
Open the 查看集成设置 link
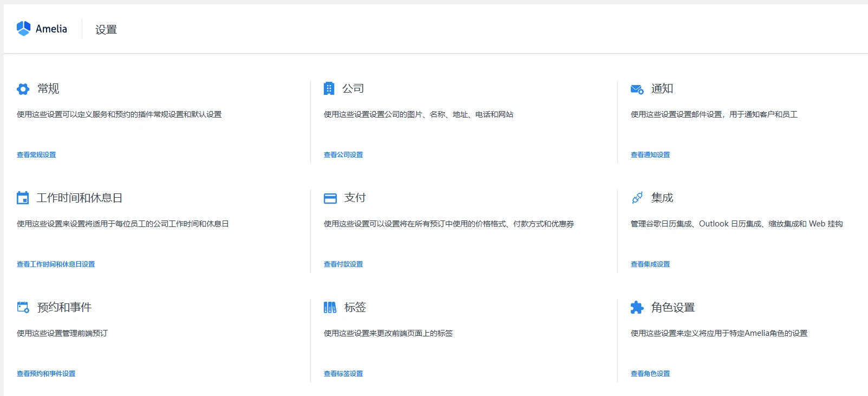tap(650, 264)
